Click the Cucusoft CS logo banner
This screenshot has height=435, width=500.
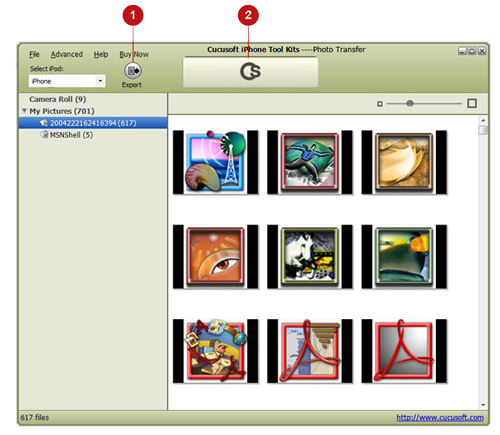click(250, 72)
